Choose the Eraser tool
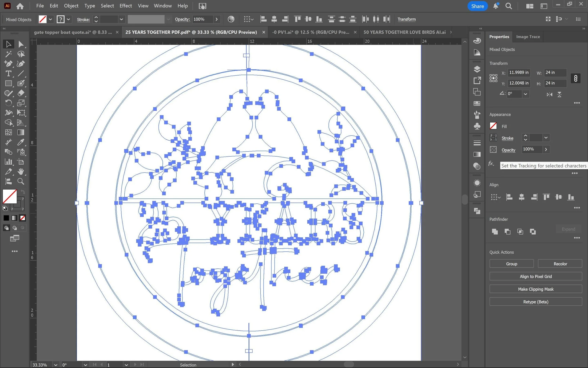 coord(21,93)
